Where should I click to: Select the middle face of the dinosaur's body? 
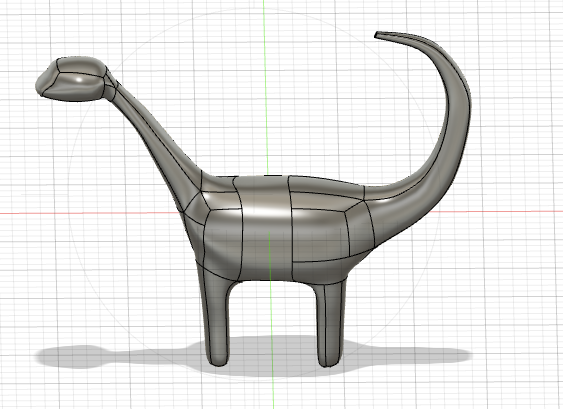[266, 228]
